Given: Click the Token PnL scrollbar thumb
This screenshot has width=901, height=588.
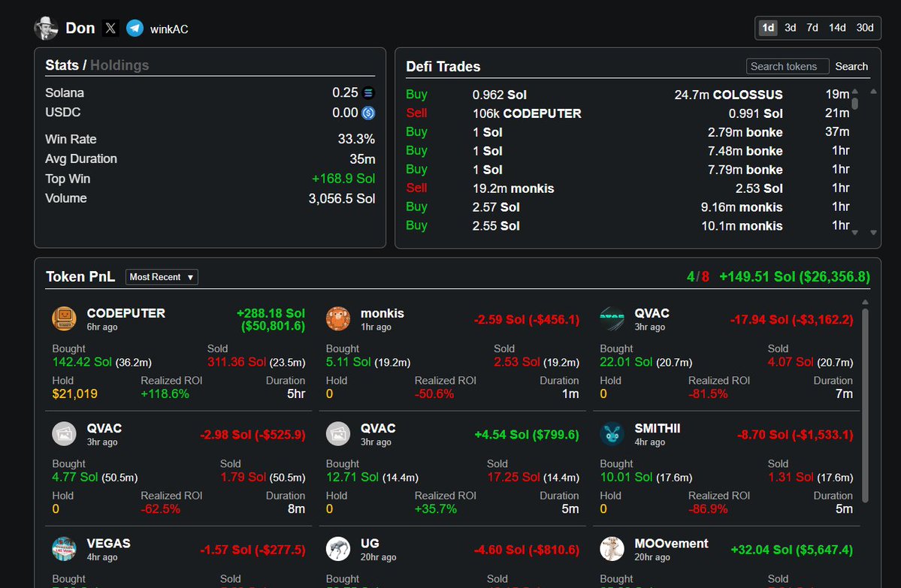Looking at the screenshot, I should [x=865, y=405].
